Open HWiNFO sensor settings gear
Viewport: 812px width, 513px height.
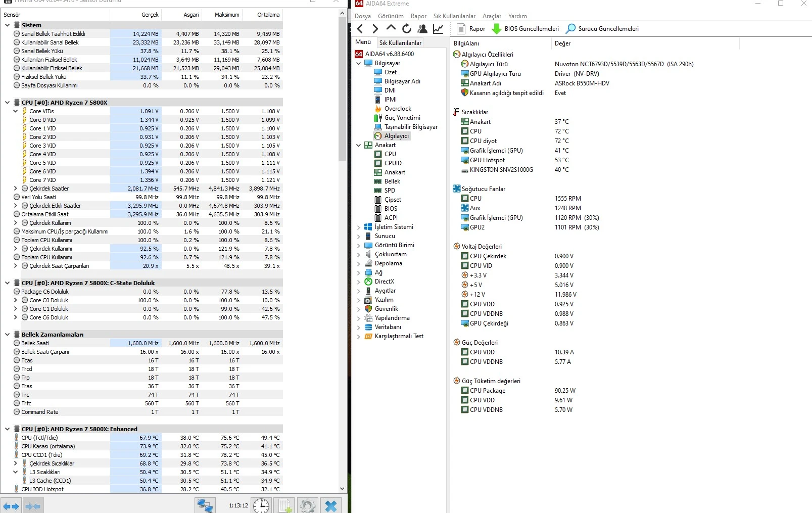click(x=308, y=505)
